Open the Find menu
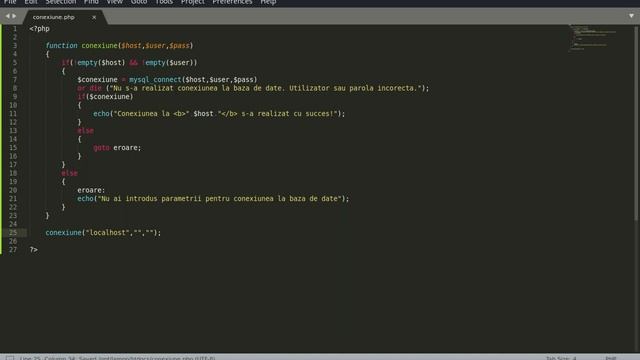 91,2
